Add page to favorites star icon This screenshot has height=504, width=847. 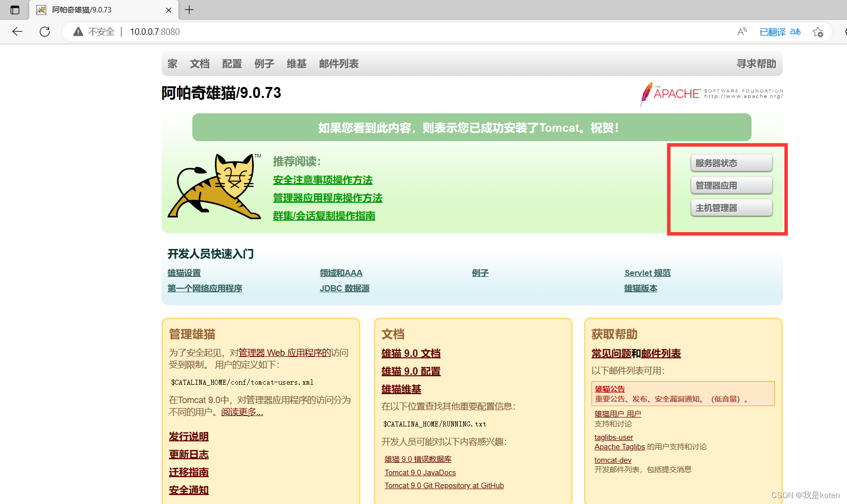tap(818, 32)
